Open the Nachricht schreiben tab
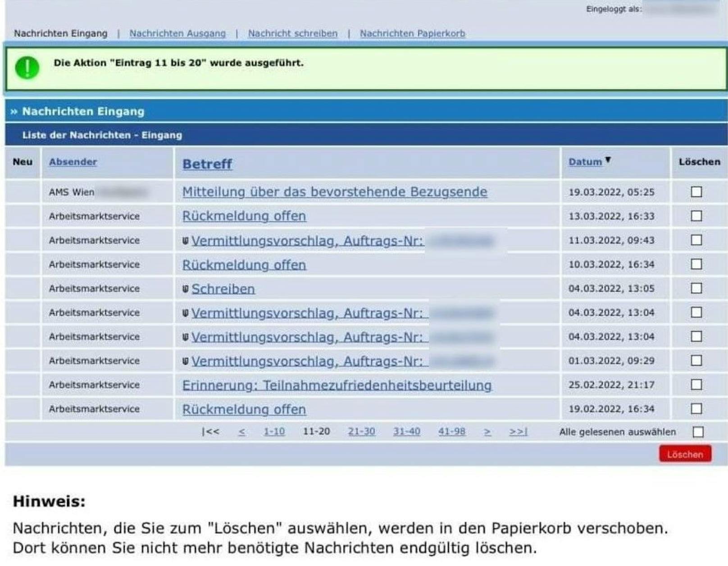Screen dimensions: 728x566 click(x=292, y=33)
